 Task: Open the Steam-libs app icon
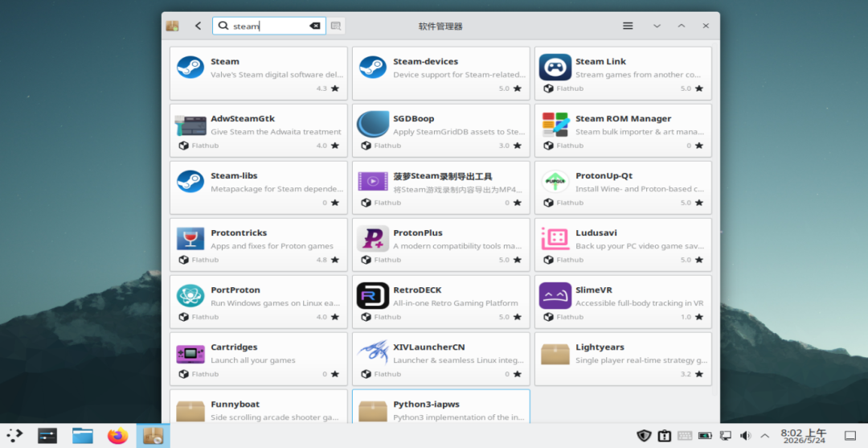190,182
